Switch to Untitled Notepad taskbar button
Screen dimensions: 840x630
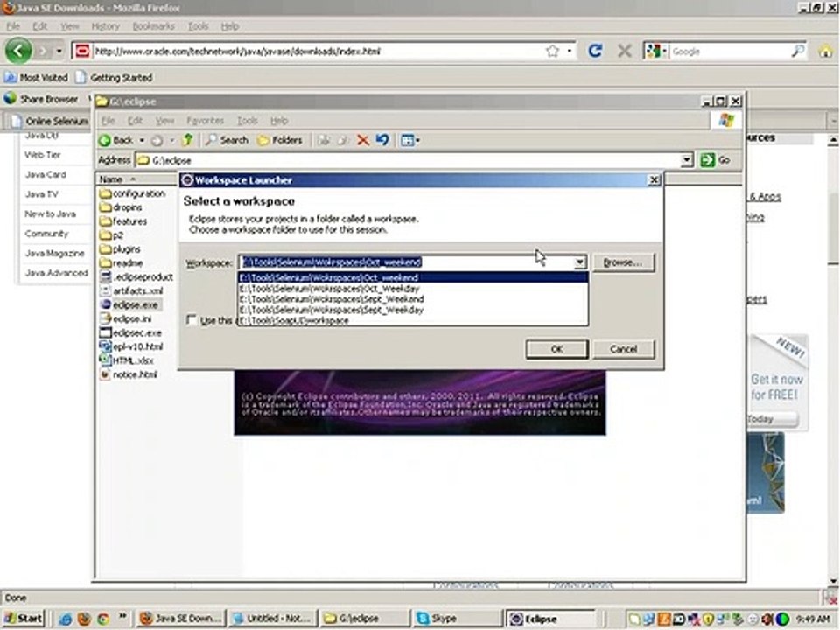coord(271,619)
